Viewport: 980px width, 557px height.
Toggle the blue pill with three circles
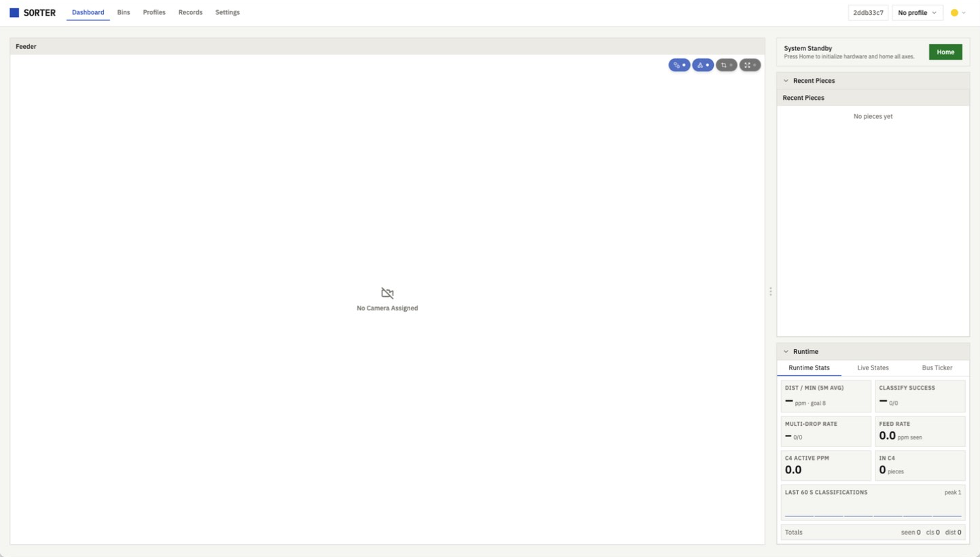[703, 65]
